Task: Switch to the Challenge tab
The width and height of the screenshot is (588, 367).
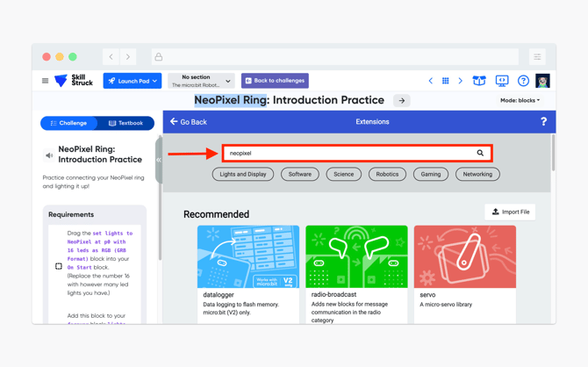Action: coord(69,123)
